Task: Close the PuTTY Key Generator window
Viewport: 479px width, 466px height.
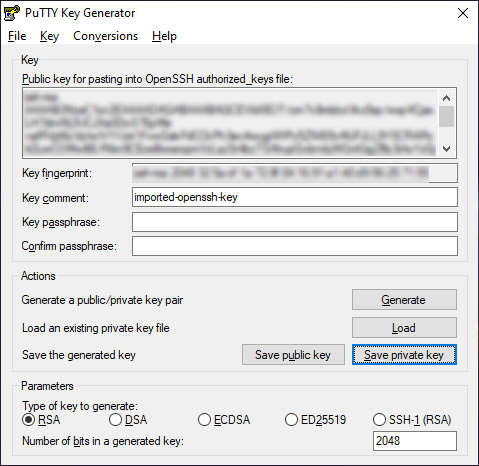Action: click(463, 13)
